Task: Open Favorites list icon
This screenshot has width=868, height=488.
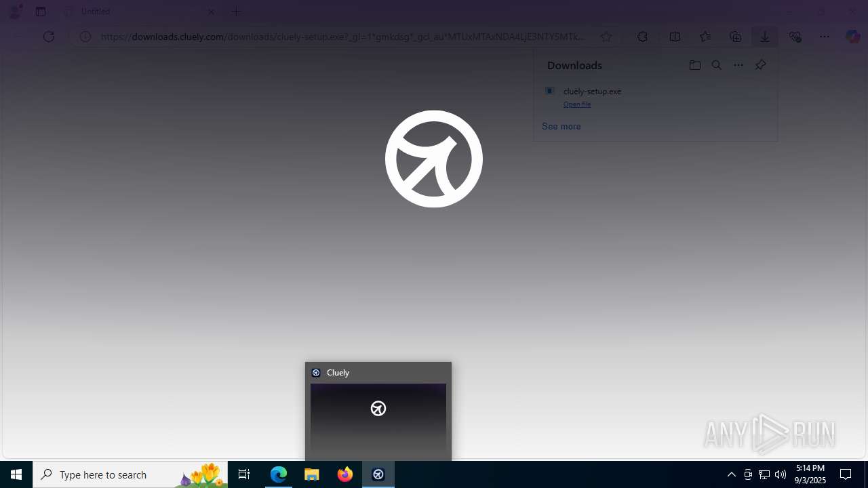Action: pyautogui.click(x=705, y=37)
